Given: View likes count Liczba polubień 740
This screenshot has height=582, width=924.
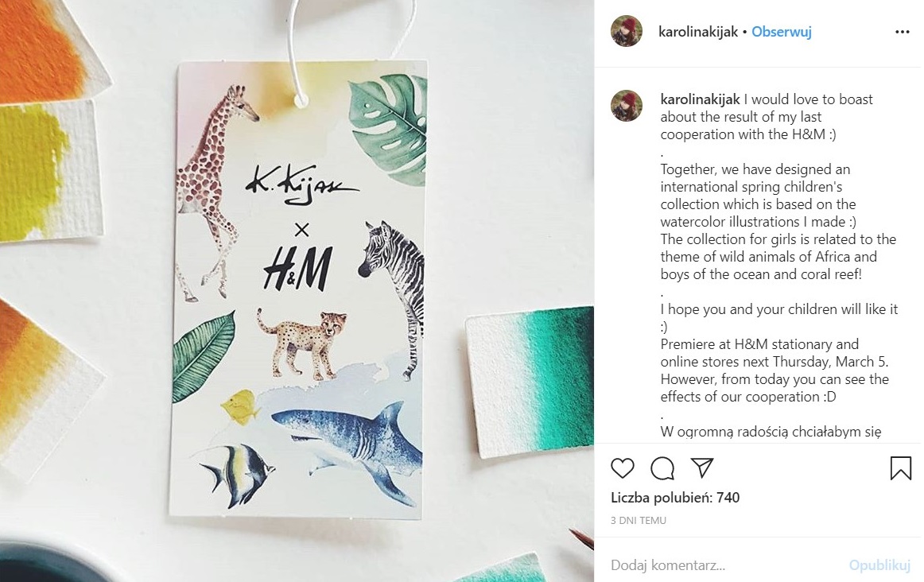Looking at the screenshot, I should click(x=675, y=498).
